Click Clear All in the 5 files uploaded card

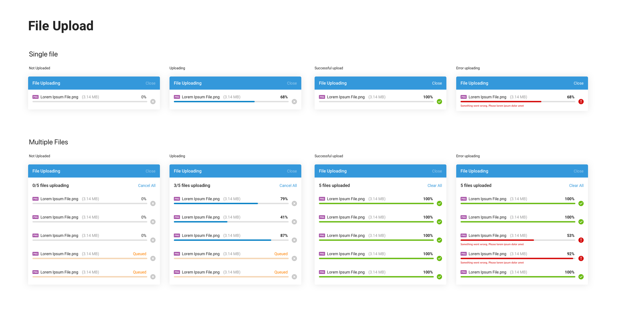click(435, 185)
